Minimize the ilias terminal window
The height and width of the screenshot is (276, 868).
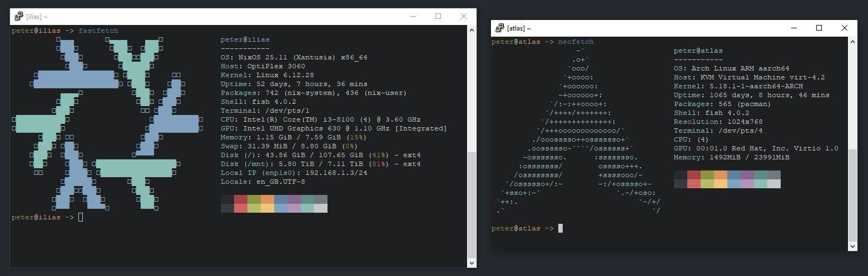point(412,17)
